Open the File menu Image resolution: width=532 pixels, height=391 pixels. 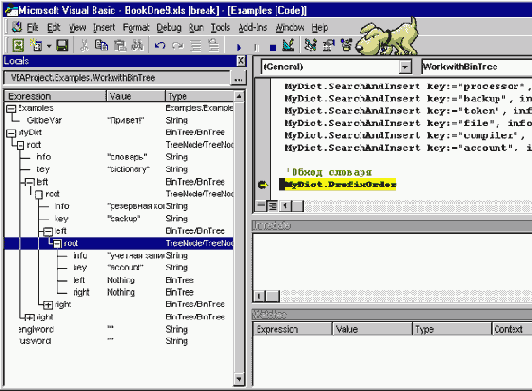33,27
